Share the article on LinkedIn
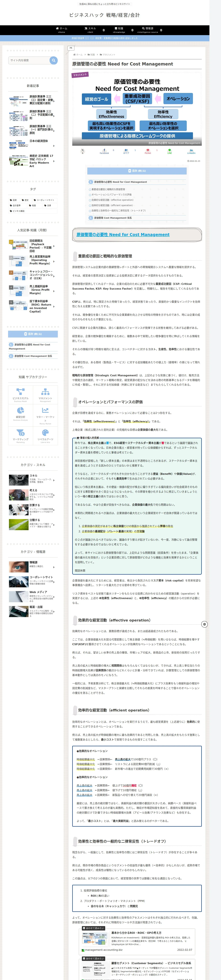Image resolution: width=221 pixels, height=980 pixels. 191,151
